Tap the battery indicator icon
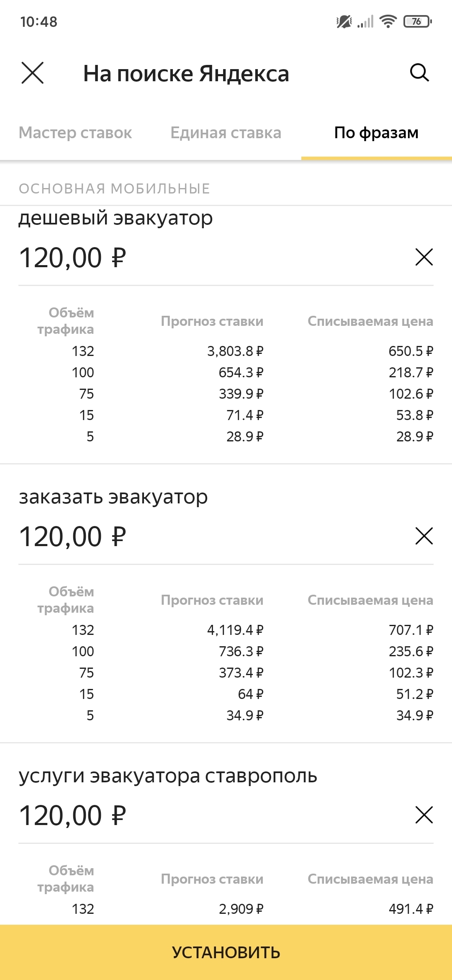Screen dimensions: 452x980 [x=417, y=21]
